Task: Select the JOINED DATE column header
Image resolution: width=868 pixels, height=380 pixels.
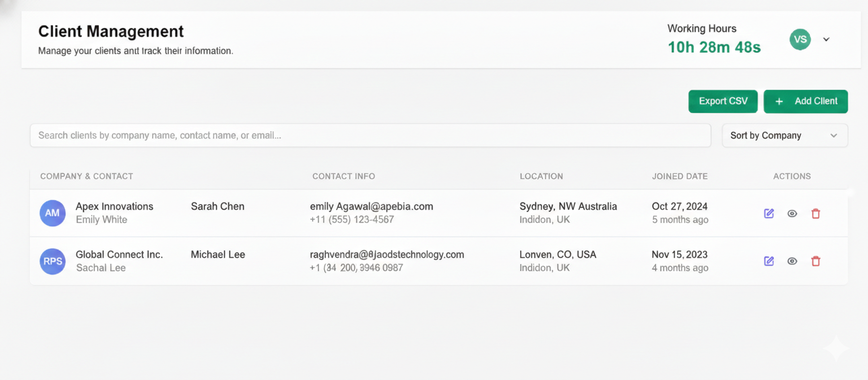Action: click(x=680, y=176)
